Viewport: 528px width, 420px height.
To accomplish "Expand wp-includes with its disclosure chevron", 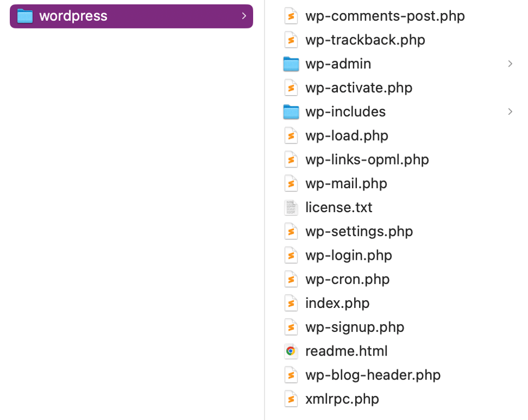I will [x=509, y=112].
